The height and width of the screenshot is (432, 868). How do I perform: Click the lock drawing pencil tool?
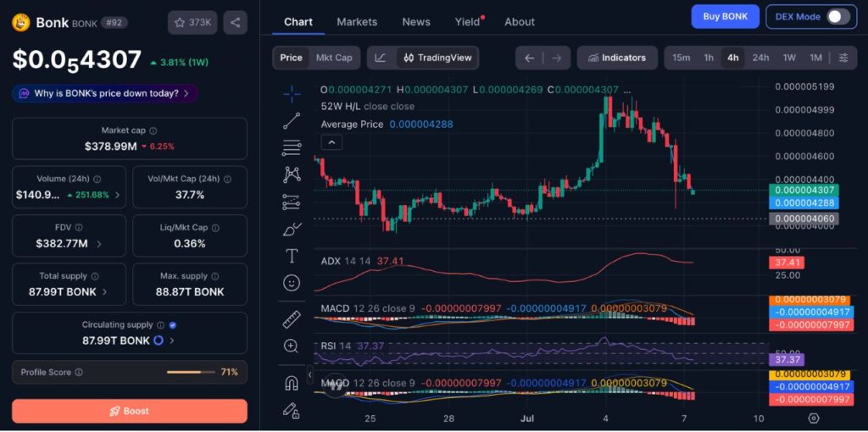pos(292,410)
